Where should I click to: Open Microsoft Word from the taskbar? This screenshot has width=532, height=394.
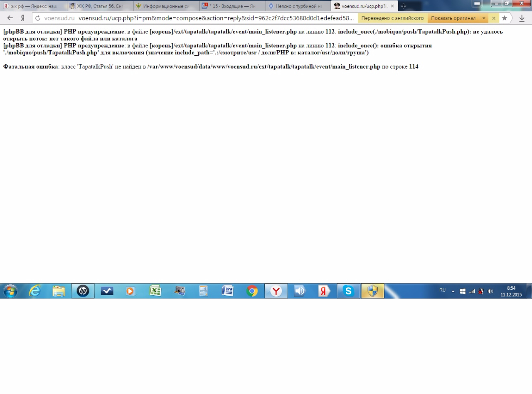[228, 291]
